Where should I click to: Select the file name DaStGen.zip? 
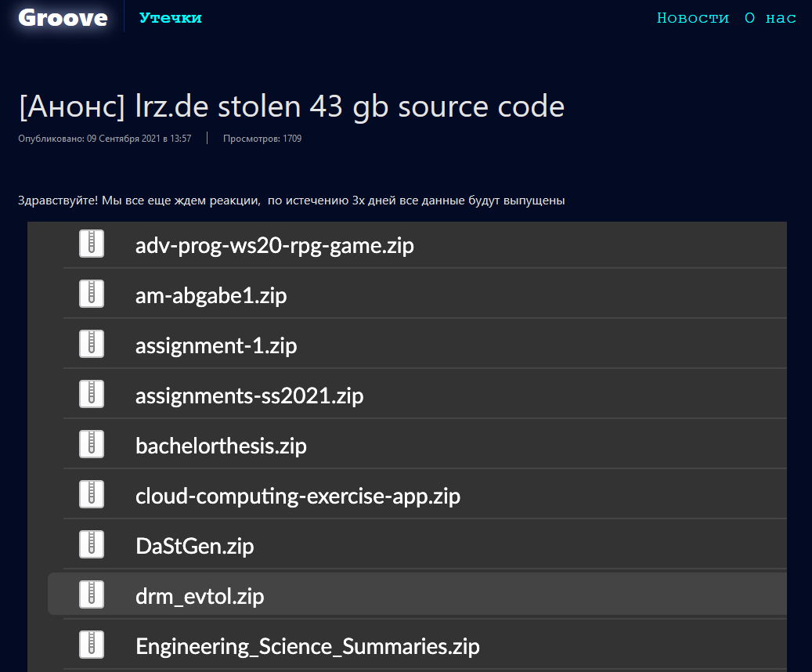point(195,546)
